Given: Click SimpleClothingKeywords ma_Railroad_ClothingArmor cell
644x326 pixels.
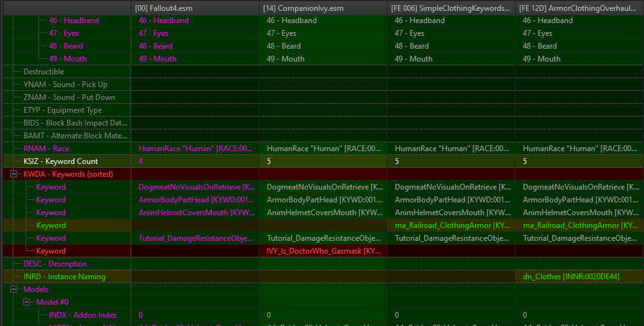Looking at the screenshot, I should point(451,225).
